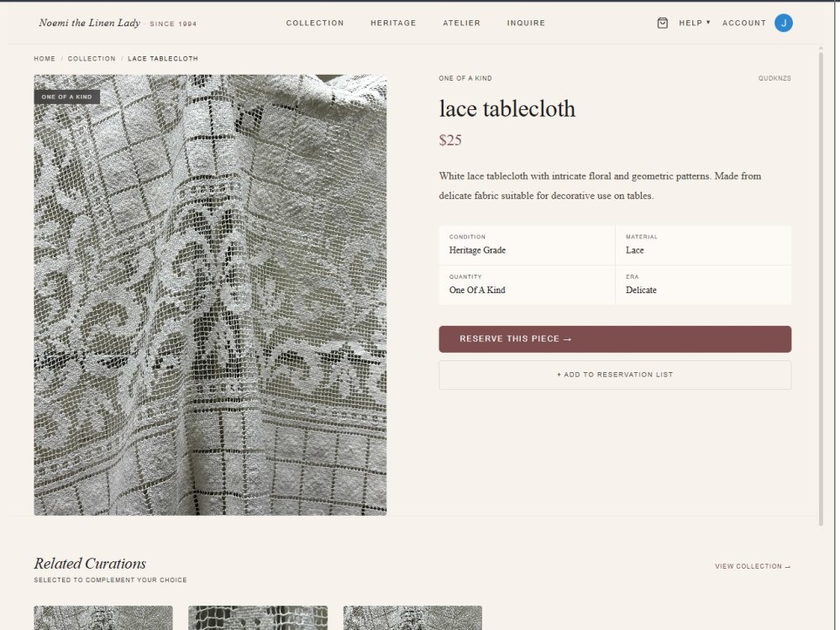Viewport: 840px width, 630px height.
Task: Go to Home in the breadcrumb
Action: point(45,59)
